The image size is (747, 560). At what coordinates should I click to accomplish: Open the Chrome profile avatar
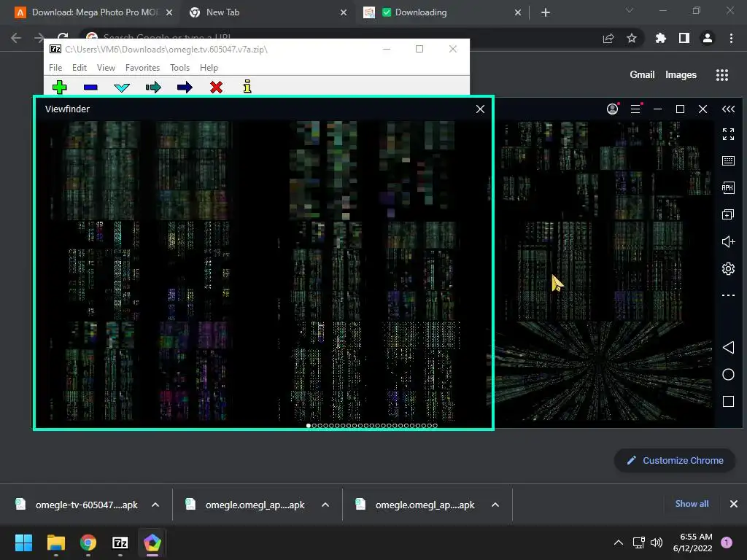pos(708,38)
